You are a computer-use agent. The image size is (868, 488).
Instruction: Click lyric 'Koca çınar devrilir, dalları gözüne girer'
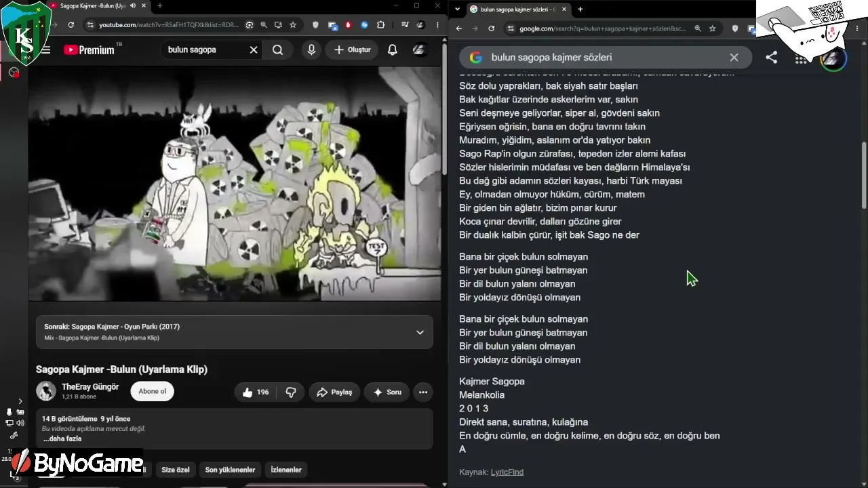coord(540,222)
